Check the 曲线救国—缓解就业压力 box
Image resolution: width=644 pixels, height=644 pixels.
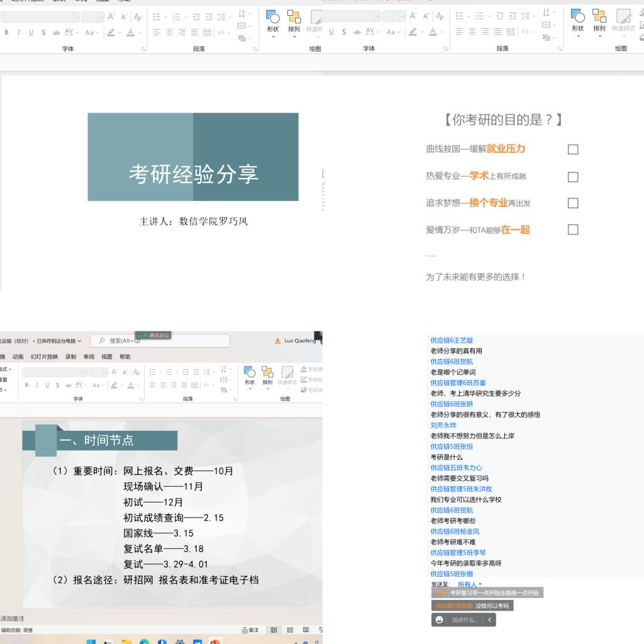pos(573,150)
